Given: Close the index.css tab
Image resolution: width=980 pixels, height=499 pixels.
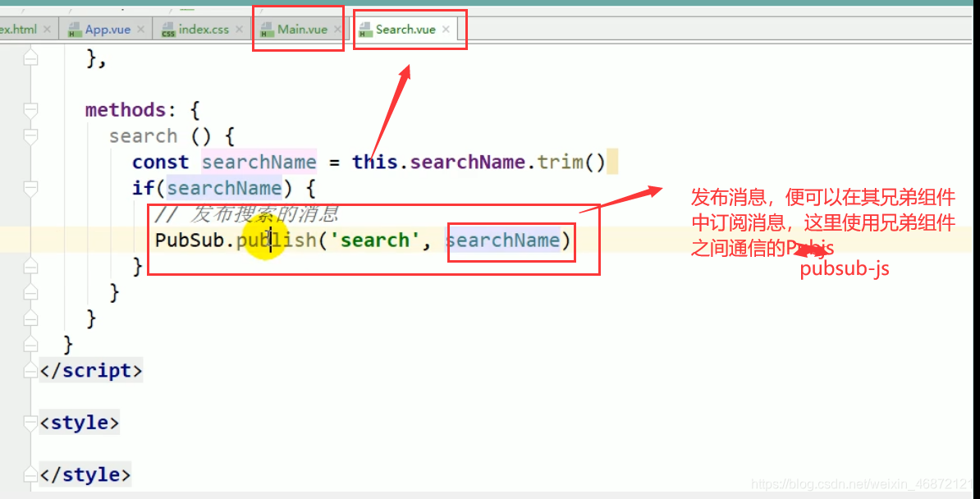Looking at the screenshot, I should click(240, 30).
